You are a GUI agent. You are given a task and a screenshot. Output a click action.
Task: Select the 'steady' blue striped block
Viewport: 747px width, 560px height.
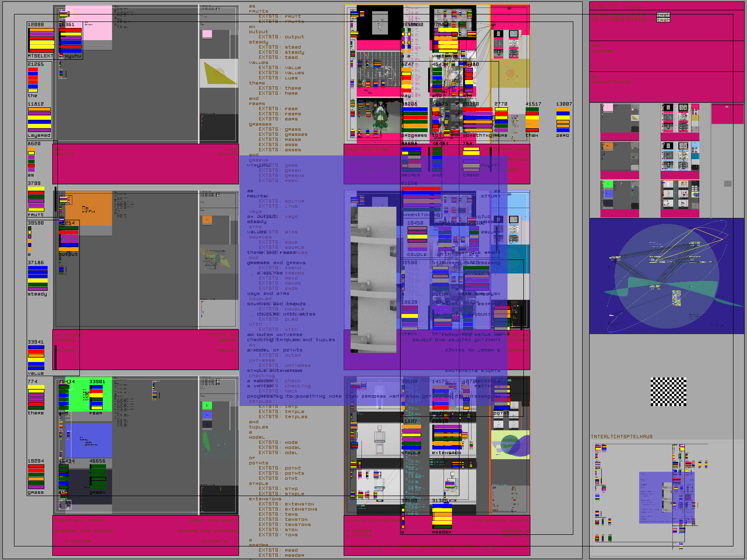(x=37, y=279)
